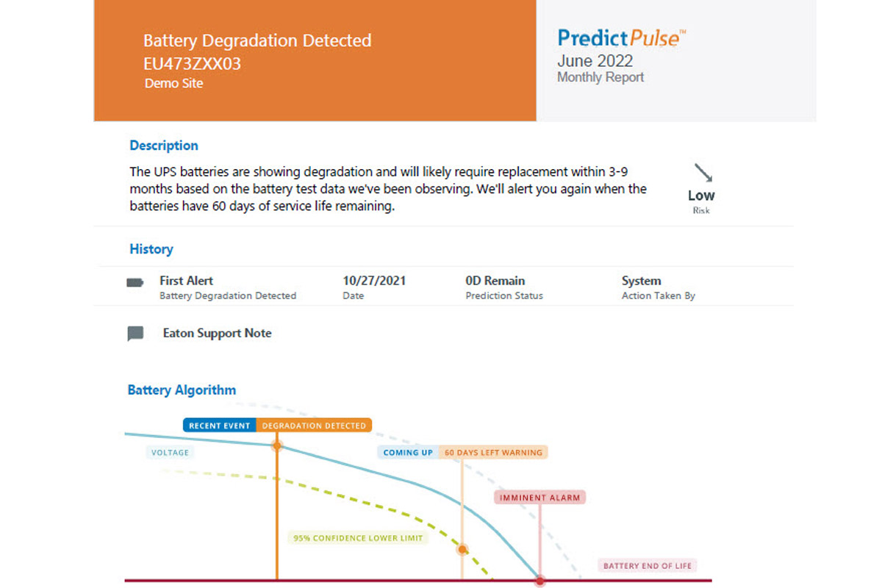882x588 pixels.
Task: Select the Recent Event blue label
Action: [x=220, y=426]
